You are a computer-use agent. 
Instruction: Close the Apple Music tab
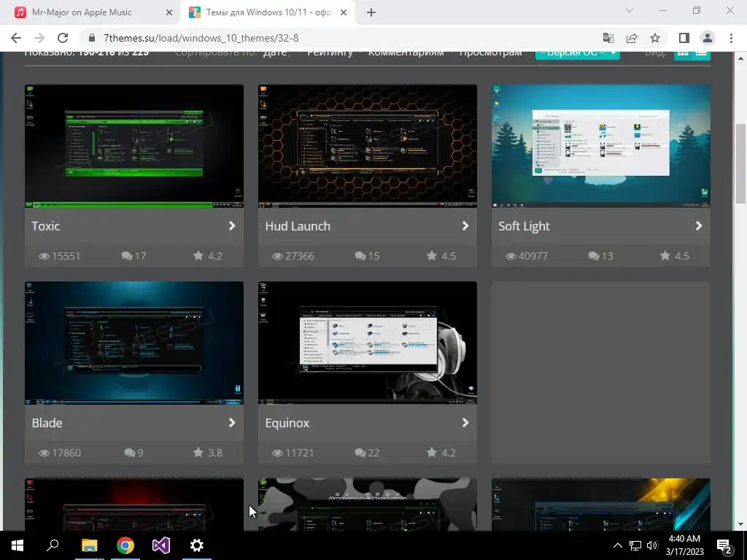click(x=169, y=13)
